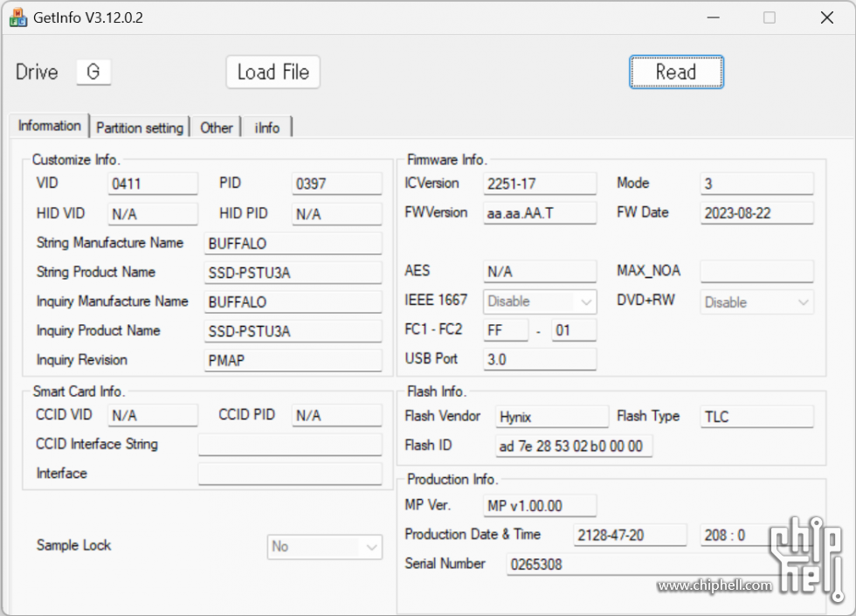Switch to the Information tab
This screenshot has height=616, width=856.
tap(49, 126)
